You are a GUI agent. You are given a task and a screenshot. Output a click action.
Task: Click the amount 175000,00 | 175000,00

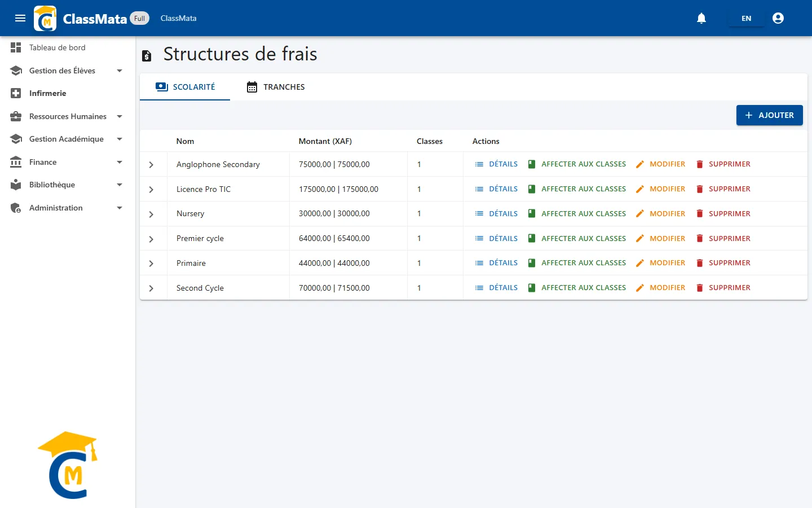click(x=338, y=189)
